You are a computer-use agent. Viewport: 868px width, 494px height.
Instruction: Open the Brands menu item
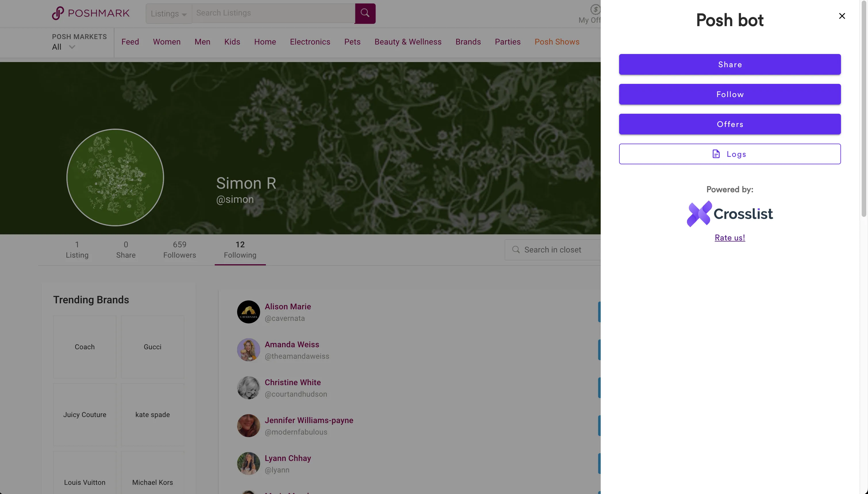[468, 42]
